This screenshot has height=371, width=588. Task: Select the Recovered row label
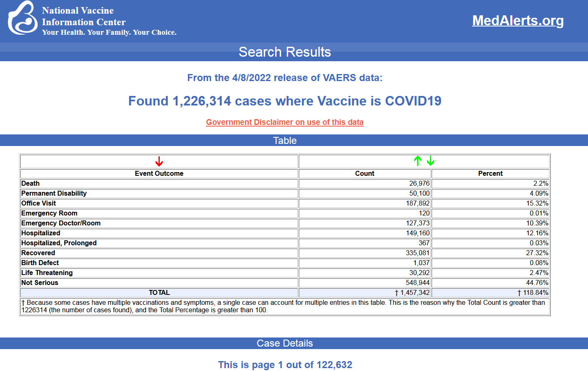tap(38, 253)
